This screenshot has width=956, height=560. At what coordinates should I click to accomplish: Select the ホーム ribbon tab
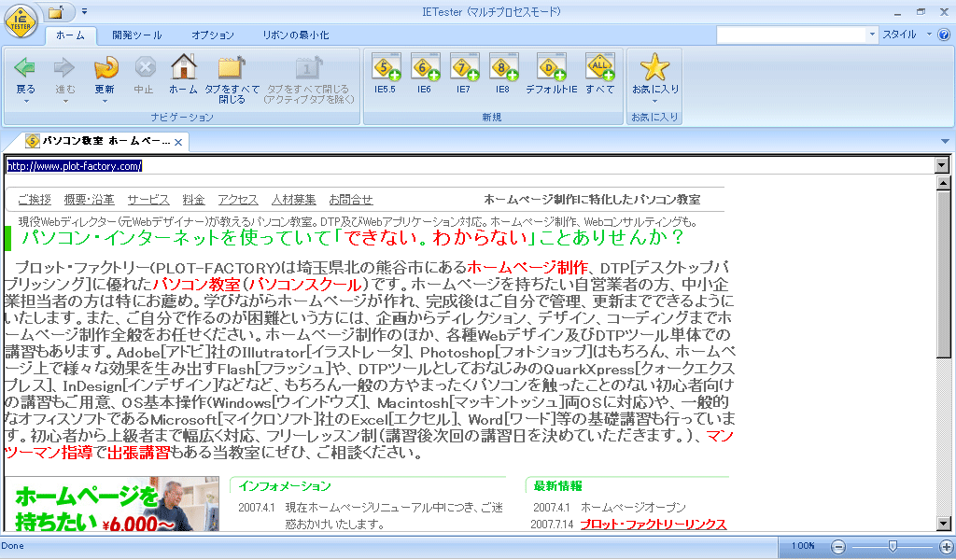71,35
